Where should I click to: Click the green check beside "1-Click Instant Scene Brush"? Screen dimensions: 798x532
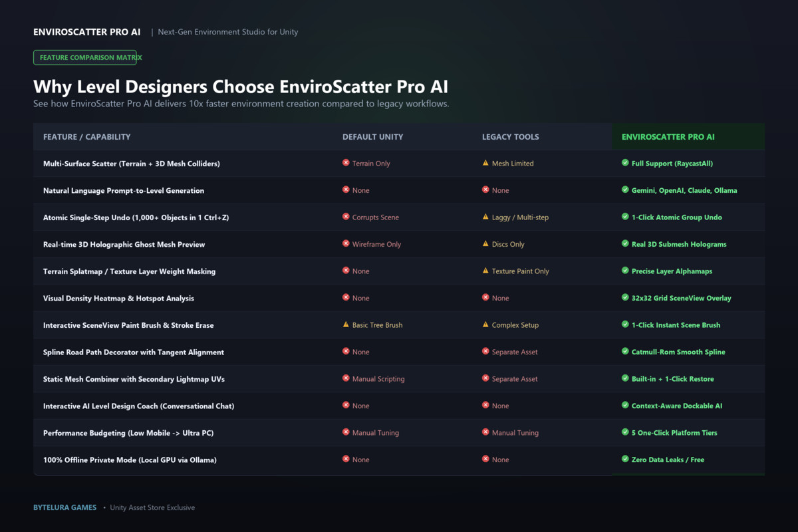[625, 325]
